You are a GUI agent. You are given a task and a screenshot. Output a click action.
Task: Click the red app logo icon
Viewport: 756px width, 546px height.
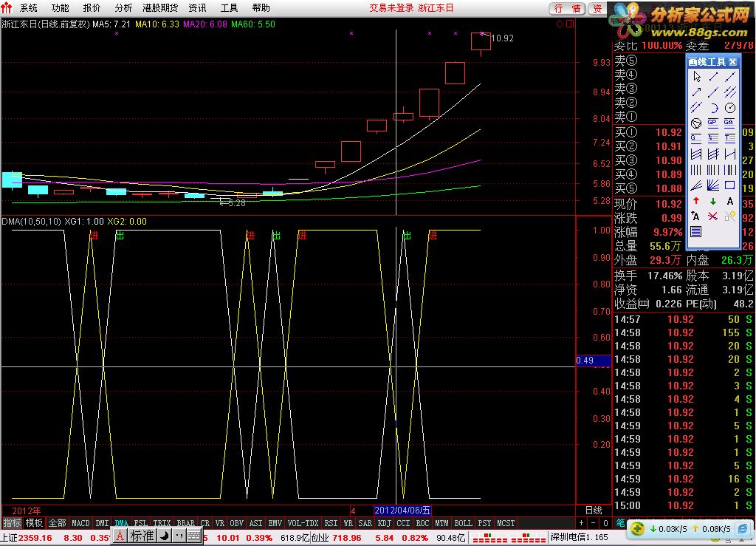pos(7,7)
